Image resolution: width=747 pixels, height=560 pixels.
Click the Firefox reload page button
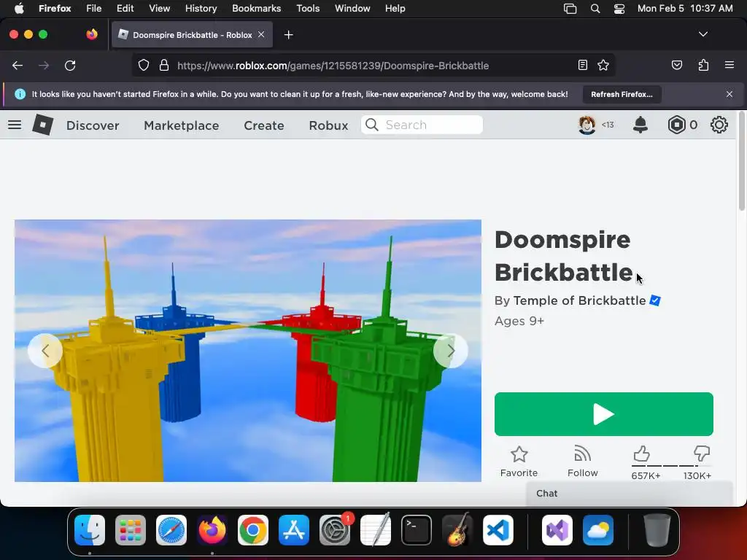[x=70, y=66]
